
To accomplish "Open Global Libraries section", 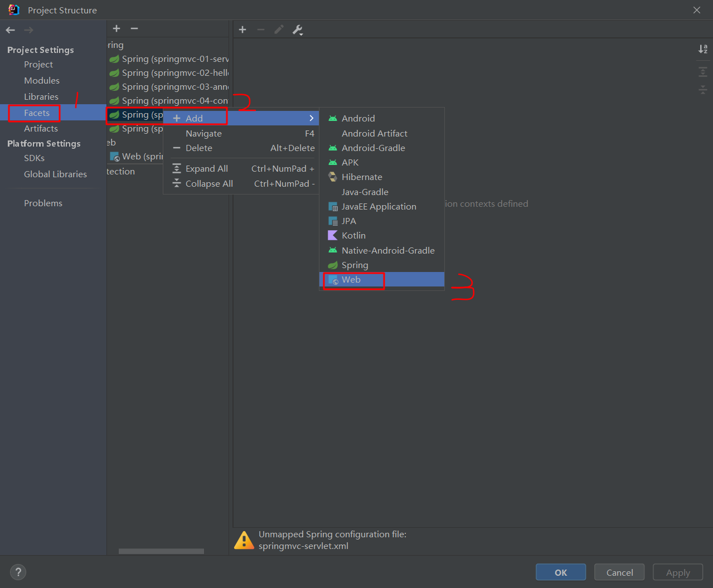I will (x=55, y=174).
